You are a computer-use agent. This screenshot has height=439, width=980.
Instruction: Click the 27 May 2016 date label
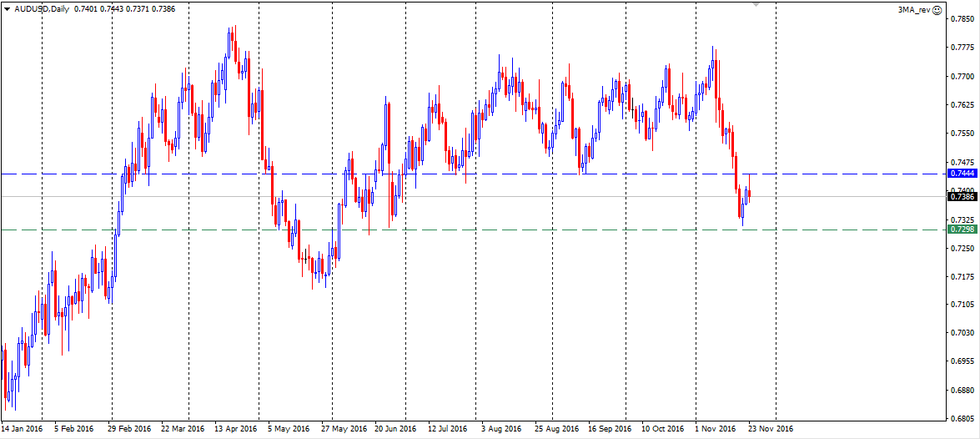click(x=343, y=429)
